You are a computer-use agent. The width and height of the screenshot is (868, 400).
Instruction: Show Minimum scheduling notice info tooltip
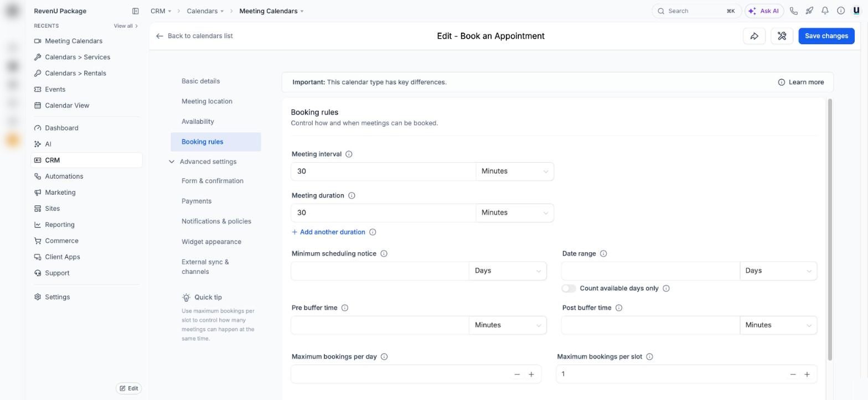[x=384, y=254]
